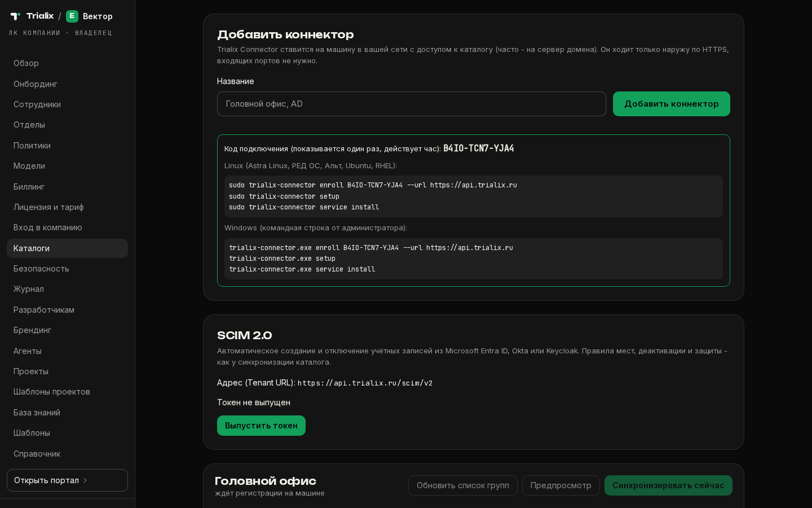This screenshot has height=508, width=812.
Task: Click the green E company avatar
Action: point(72,16)
